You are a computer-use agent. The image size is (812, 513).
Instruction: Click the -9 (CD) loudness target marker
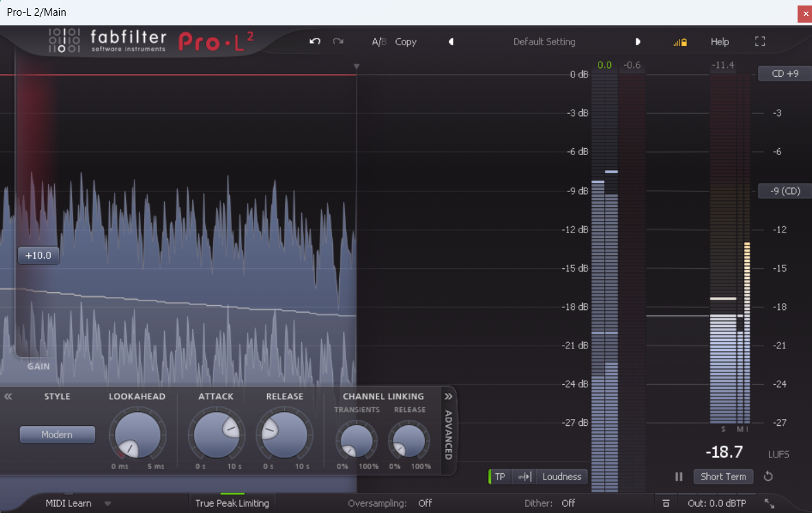[x=785, y=191]
